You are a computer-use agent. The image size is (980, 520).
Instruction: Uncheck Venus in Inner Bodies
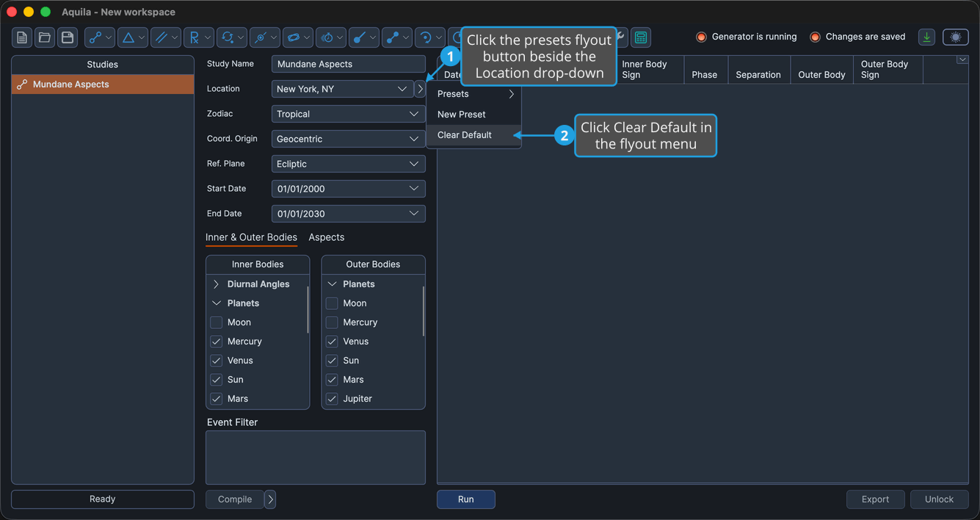216,361
